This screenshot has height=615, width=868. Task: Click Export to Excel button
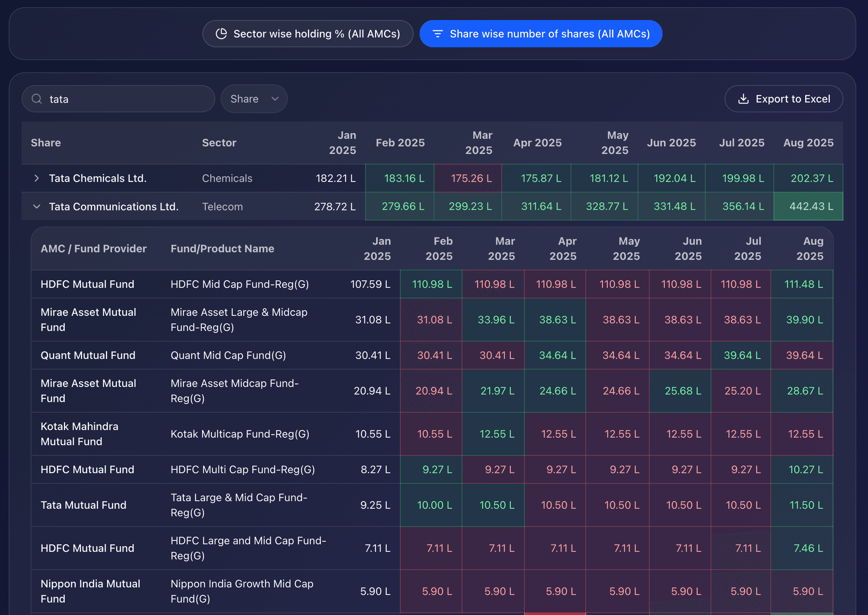[784, 99]
